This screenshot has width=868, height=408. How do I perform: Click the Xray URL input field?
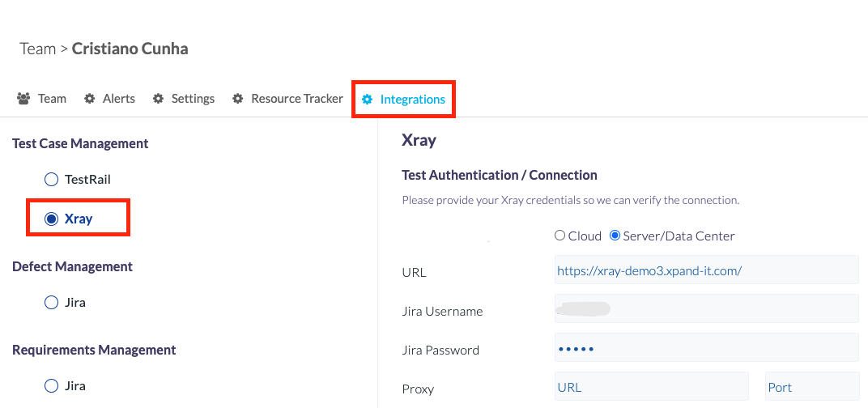click(706, 270)
